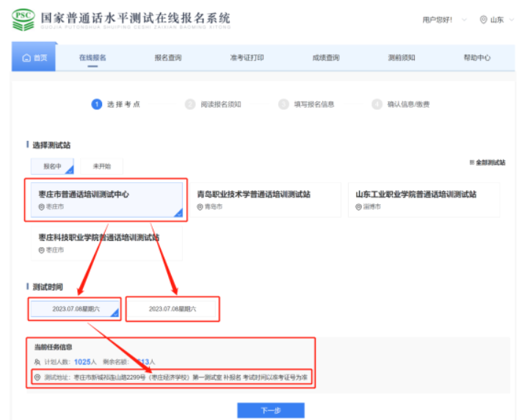Open the 报名查询 menu tab
The height and width of the screenshot is (420, 530).
point(167,58)
